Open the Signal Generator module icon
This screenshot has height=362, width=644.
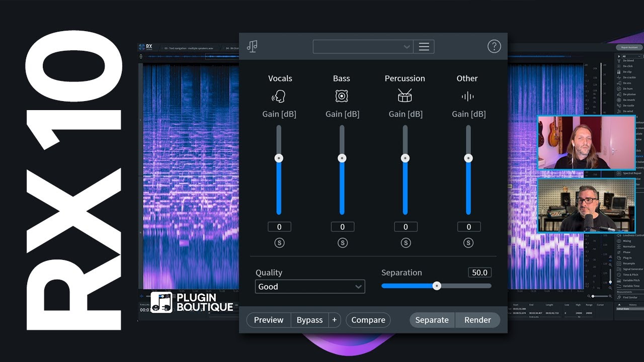619,269
